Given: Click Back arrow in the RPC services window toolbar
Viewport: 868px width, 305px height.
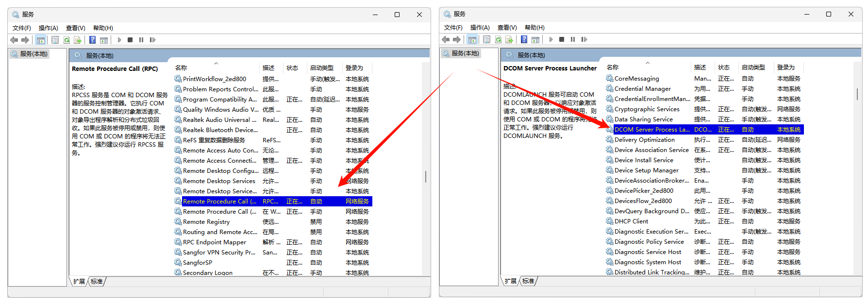Looking at the screenshot, I should click(14, 40).
